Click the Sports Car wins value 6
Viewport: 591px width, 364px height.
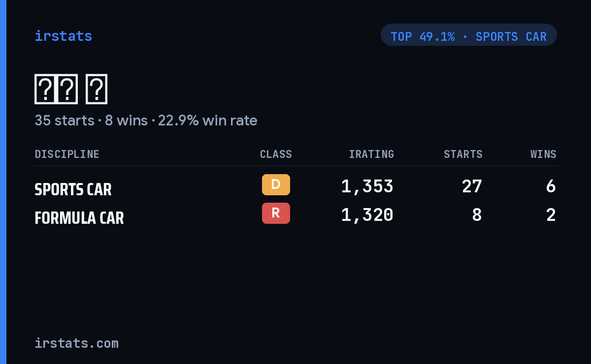[x=551, y=186]
